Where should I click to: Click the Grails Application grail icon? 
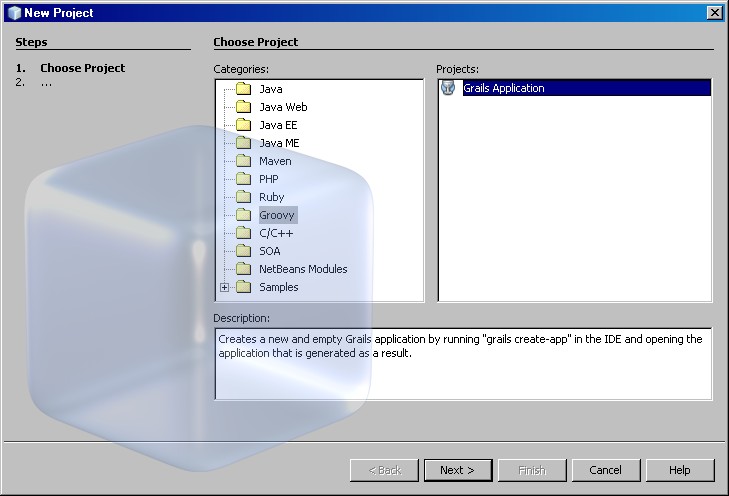[448, 88]
